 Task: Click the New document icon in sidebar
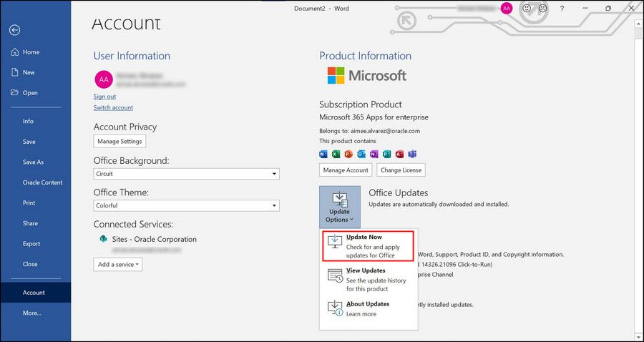15,72
